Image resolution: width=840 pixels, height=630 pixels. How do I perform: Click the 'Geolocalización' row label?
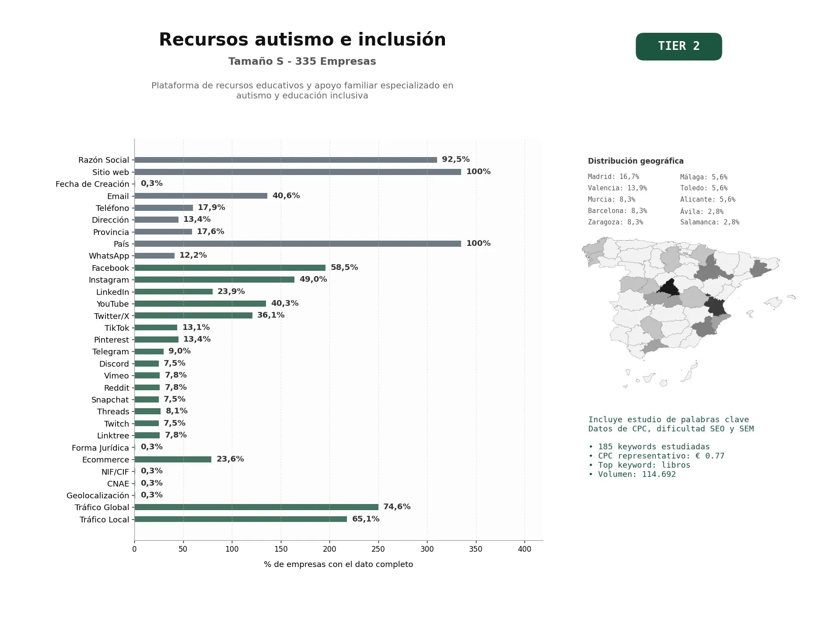coord(98,496)
